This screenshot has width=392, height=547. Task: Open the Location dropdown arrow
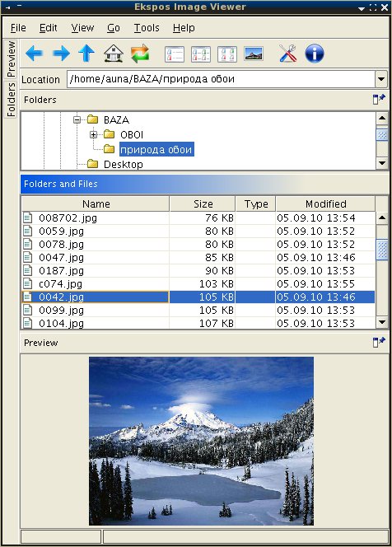[x=381, y=79]
